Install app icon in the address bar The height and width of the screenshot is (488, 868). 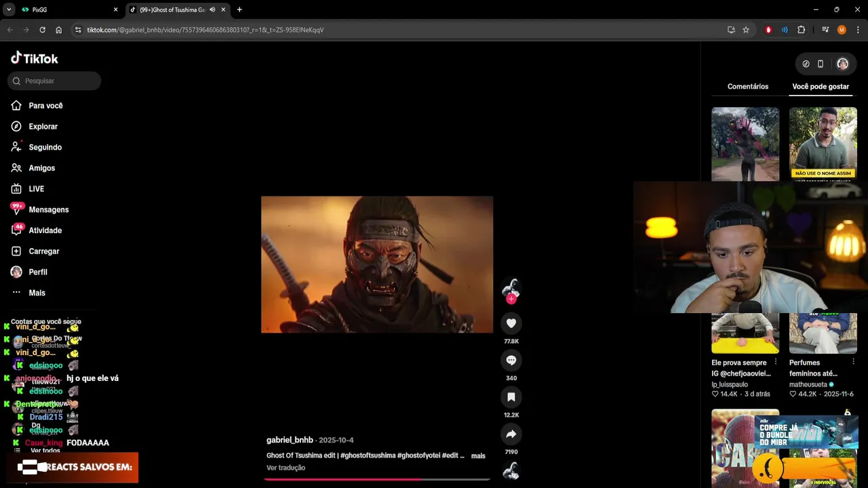[x=731, y=30]
